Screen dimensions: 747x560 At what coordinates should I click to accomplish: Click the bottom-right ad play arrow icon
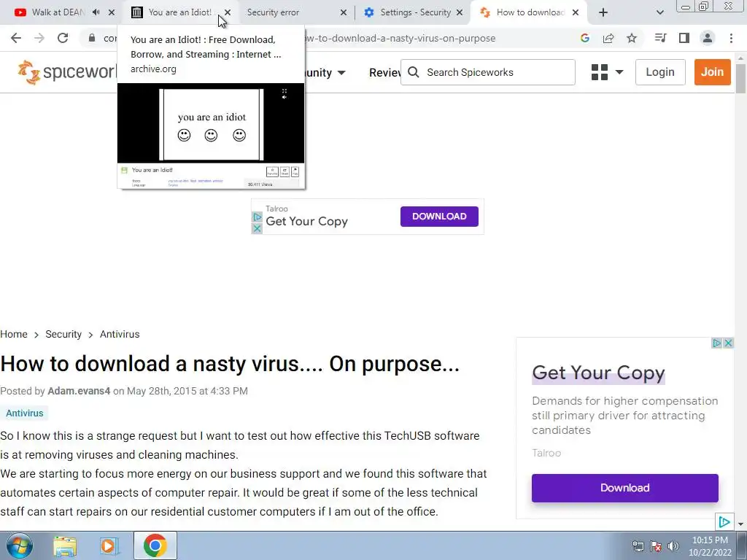click(724, 522)
